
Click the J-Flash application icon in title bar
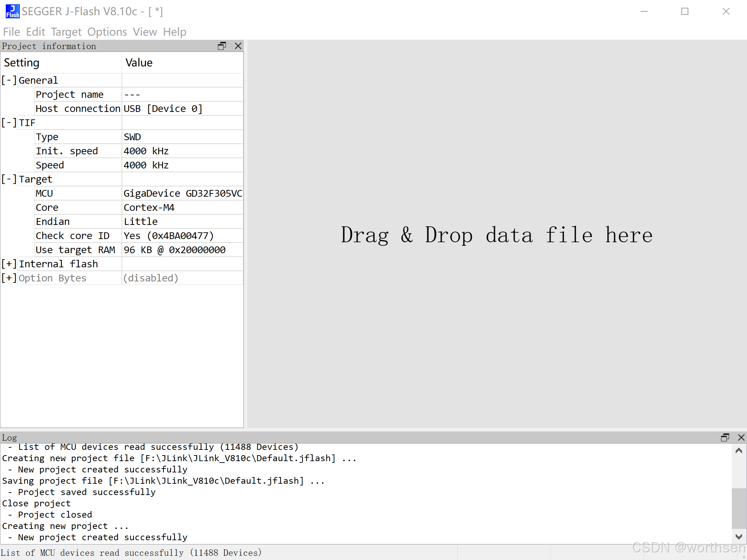click(x=12, y=11)
